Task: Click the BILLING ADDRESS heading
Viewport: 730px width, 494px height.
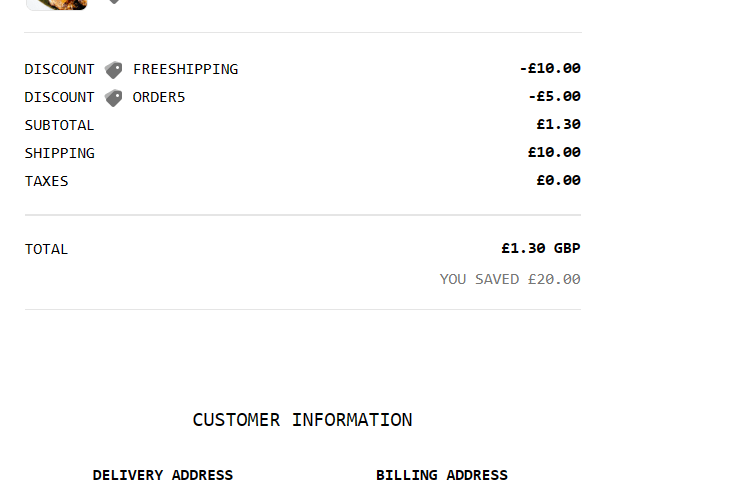Action: (x=442, y=475)
